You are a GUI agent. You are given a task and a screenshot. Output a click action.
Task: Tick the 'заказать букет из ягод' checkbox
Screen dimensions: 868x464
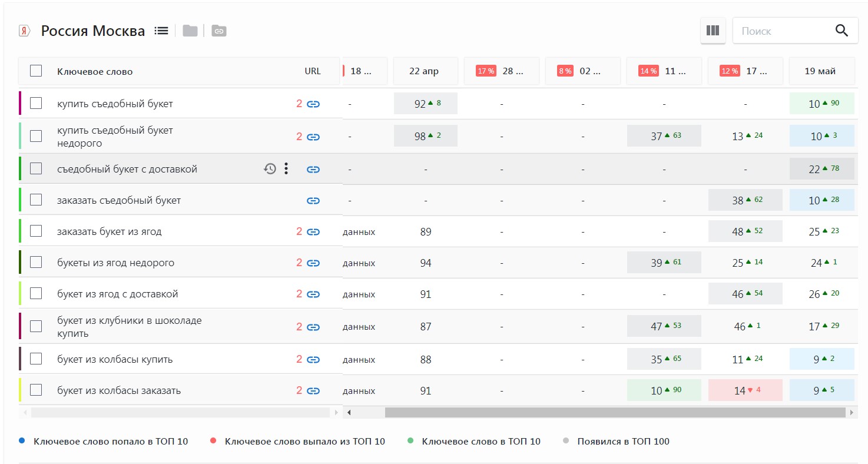click(x=36, y=231)
